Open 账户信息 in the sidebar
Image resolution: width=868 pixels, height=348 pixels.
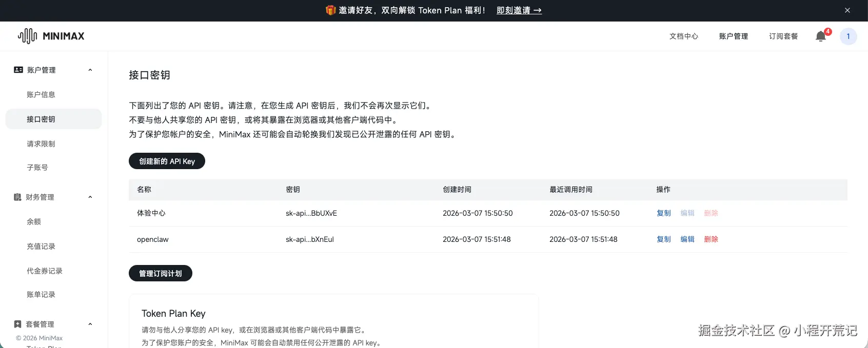click(x=41, y=94)
